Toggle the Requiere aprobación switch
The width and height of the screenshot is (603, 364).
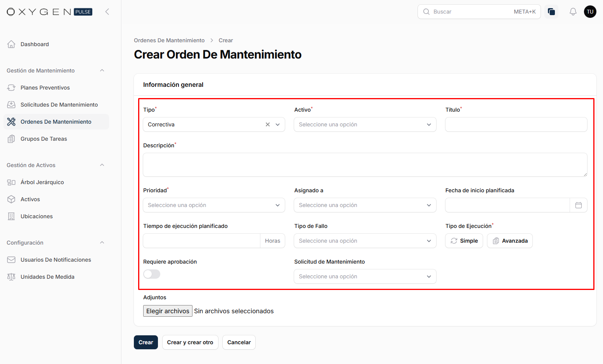(152, 274)
